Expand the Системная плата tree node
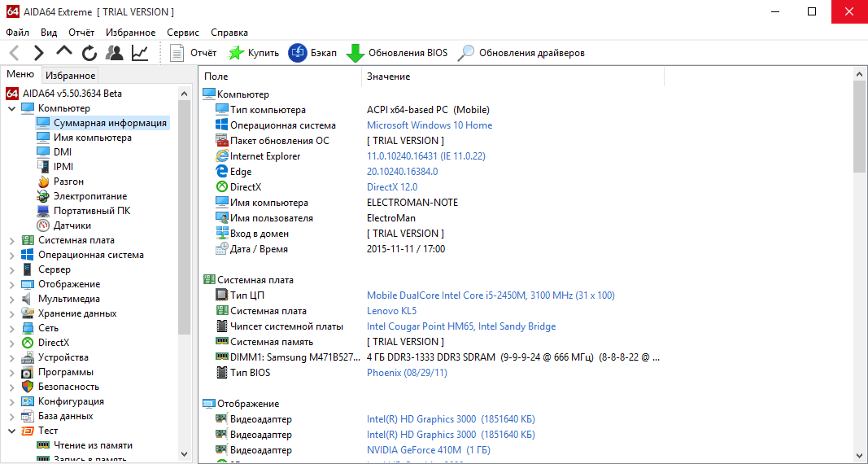This screenshot has height=464, width=868. click(11, 240)
